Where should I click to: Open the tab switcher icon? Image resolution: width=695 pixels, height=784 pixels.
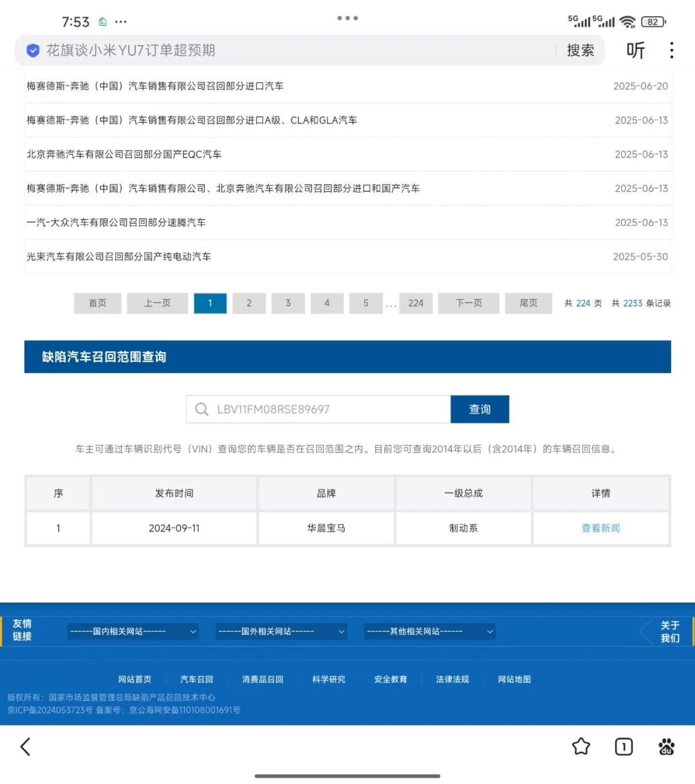click(x=624, y=747)
